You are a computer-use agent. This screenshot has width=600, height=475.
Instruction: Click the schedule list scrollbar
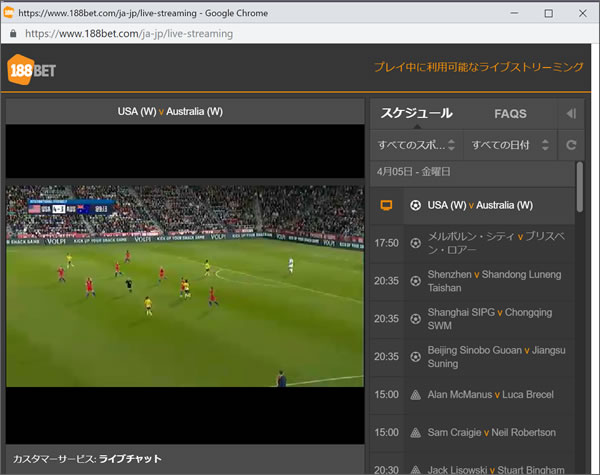580,187
